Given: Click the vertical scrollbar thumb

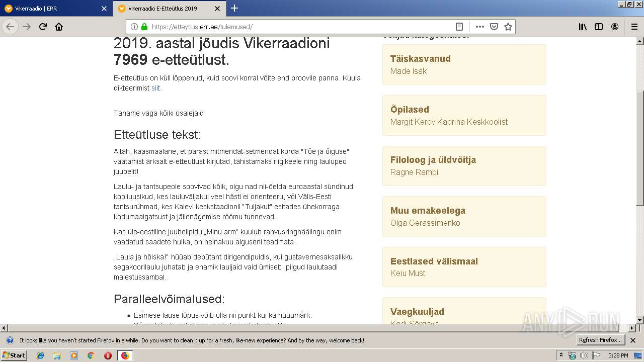Looking at the screenshot, I should click(640, 148).
